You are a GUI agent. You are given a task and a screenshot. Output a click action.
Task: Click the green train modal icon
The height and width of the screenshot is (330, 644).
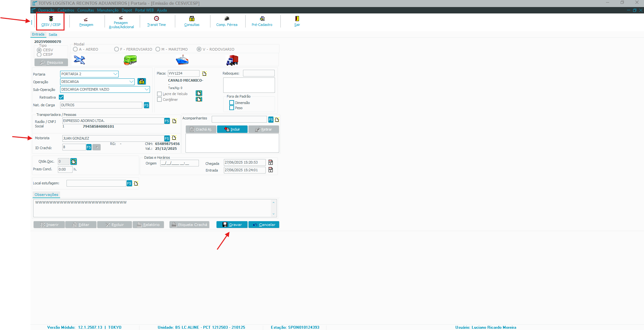click(x=130, y=60)
